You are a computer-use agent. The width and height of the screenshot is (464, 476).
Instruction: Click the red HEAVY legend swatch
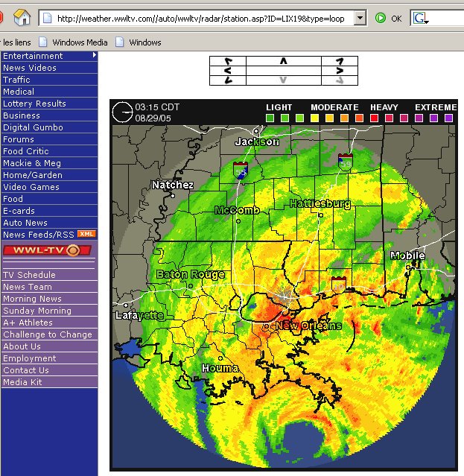tap(375, 118)
